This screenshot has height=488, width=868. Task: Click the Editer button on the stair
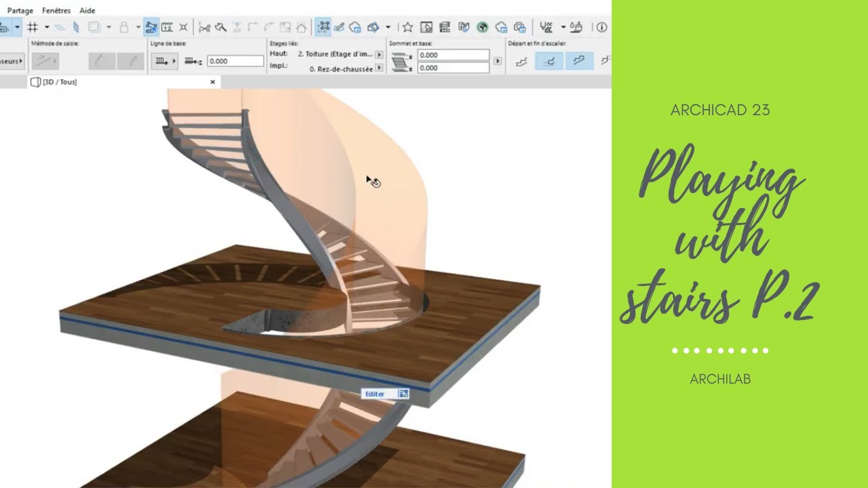coord(385,393)
